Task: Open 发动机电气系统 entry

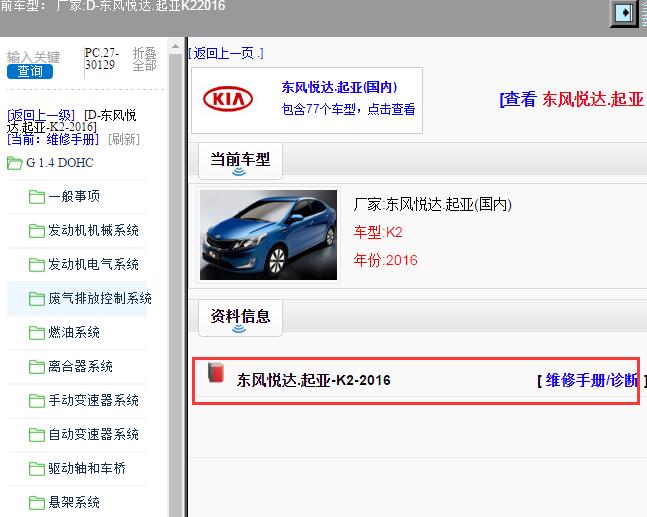Action: pos(93,264)
